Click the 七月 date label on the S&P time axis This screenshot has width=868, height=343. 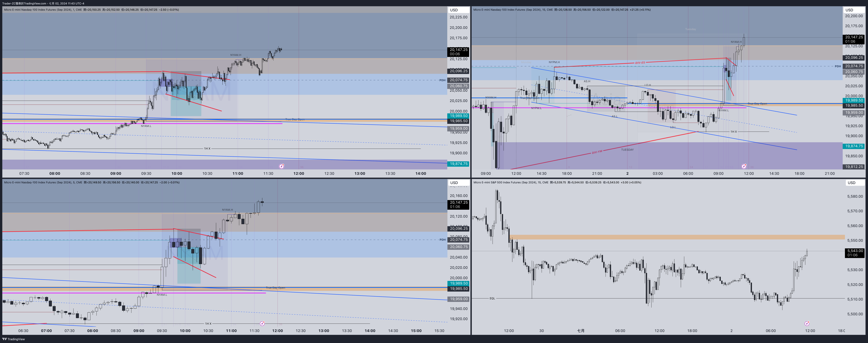click(x=581, y=331)
